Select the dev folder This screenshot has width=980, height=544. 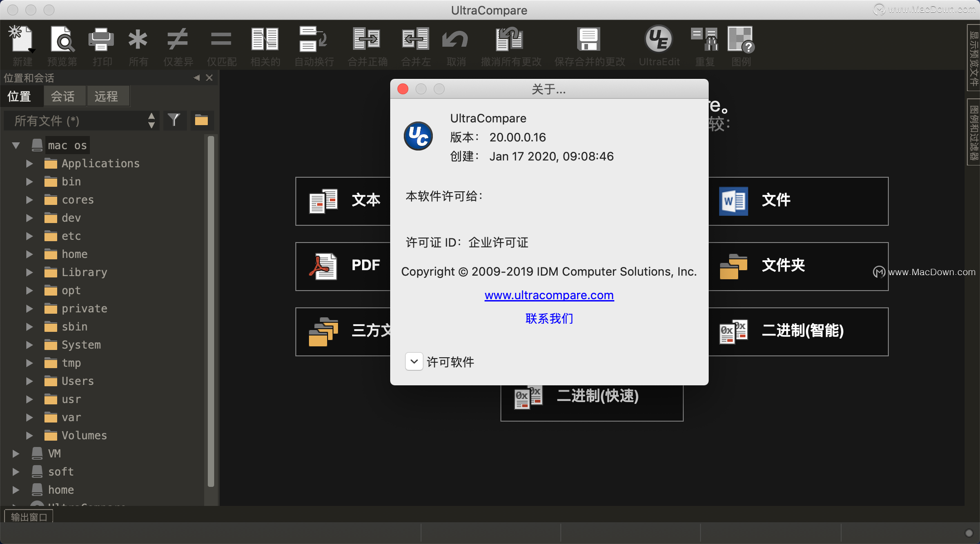(71, 218)
